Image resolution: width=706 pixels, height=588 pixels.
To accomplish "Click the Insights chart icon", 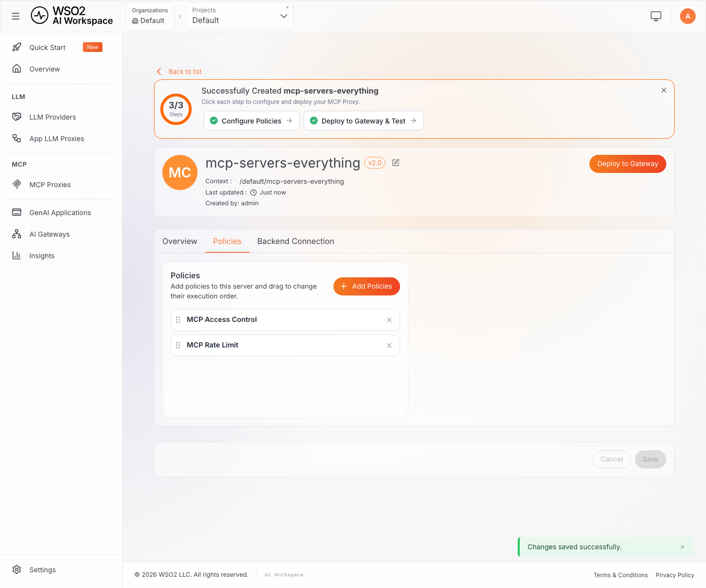I will tap(17, 255).
